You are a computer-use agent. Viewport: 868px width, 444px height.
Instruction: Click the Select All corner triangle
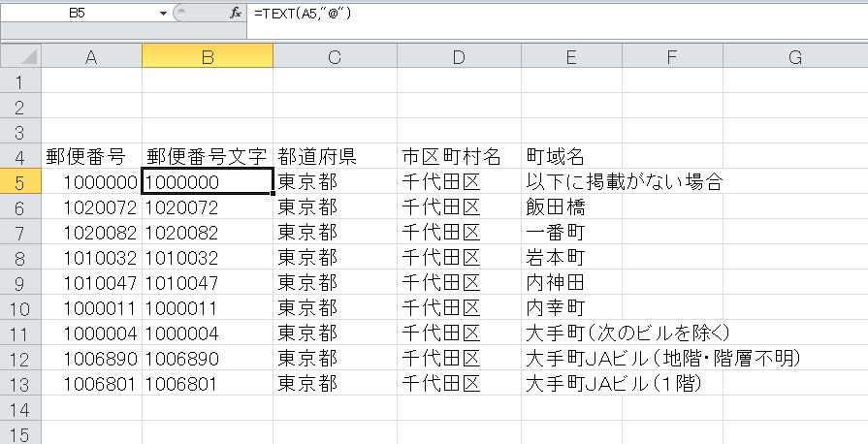coord(20,56)
